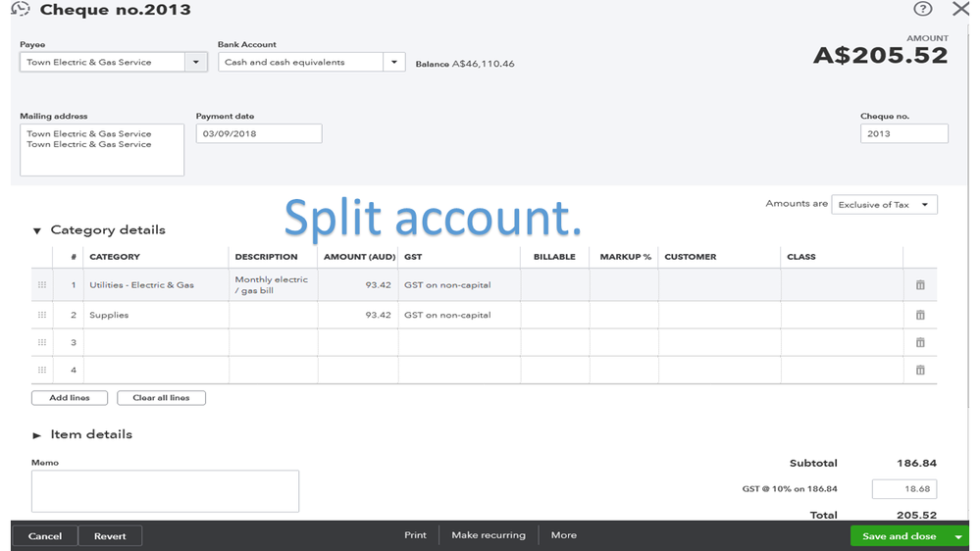
Task: Click Monthly electric / gas bill description
Action: coord(273,285)
